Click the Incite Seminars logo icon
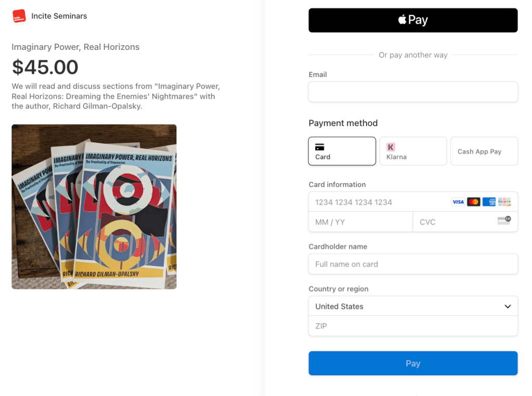The height and width of the screenshot is (396, 532). [x=19, y=16]
